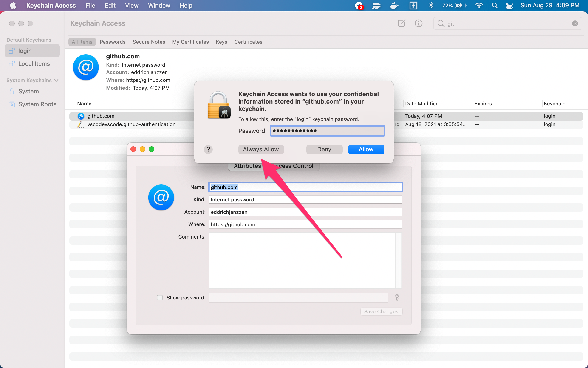
Task: Click the help question mark button
Action: pyautogui.click(x=208, y=149)
